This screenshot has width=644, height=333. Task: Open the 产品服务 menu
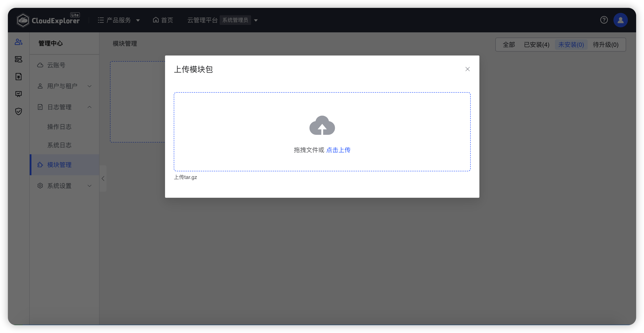pos(119,20)
